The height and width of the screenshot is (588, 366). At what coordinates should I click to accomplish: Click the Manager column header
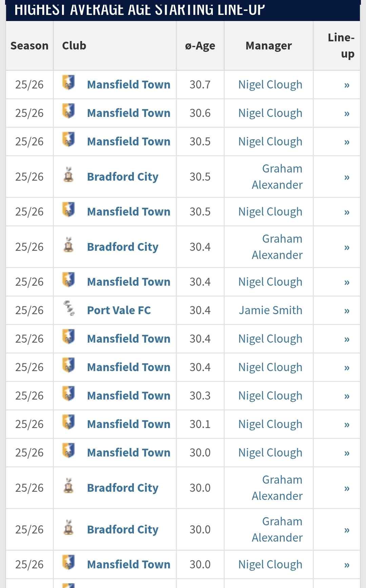[x=269, y=46]
